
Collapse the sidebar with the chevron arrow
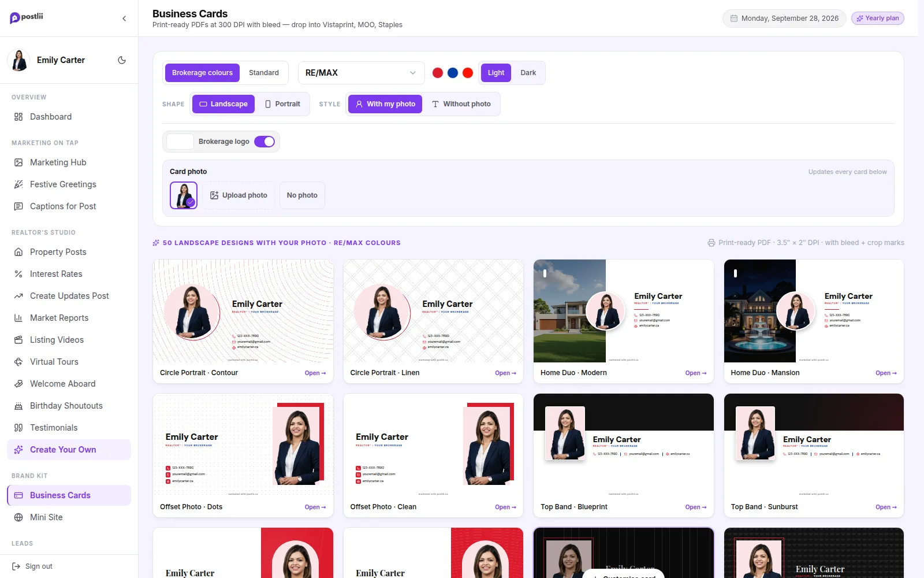124,18
